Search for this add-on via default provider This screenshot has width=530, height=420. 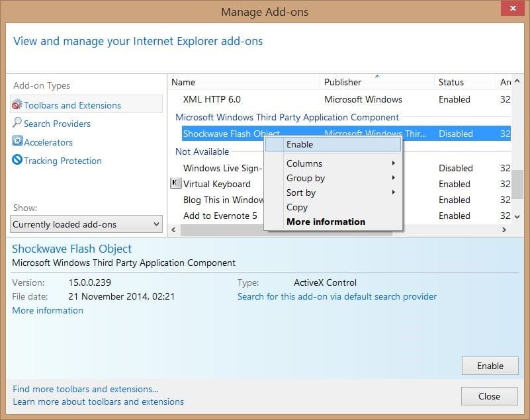pos(337,296)
